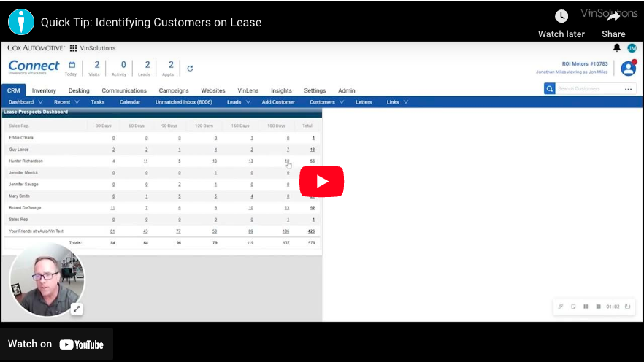The height and width of the screenshot is (362, 644).
Task: Expand the Customers dropdown menu
Action: (326, 102)
